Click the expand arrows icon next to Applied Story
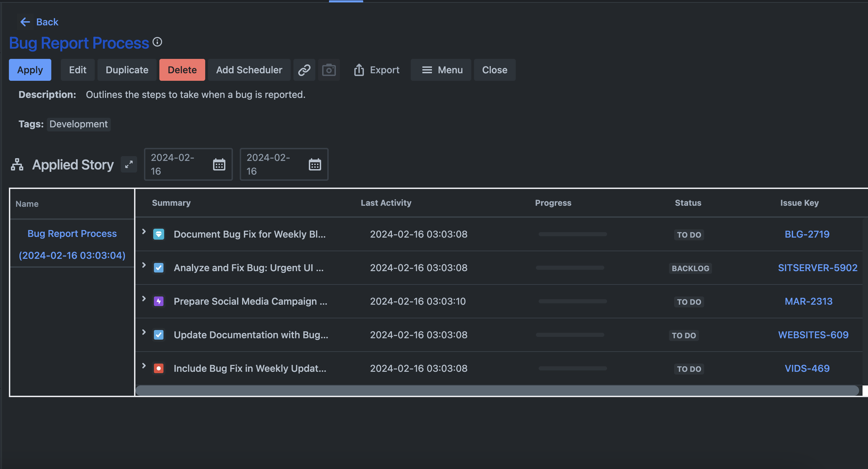 pos(129,165)
